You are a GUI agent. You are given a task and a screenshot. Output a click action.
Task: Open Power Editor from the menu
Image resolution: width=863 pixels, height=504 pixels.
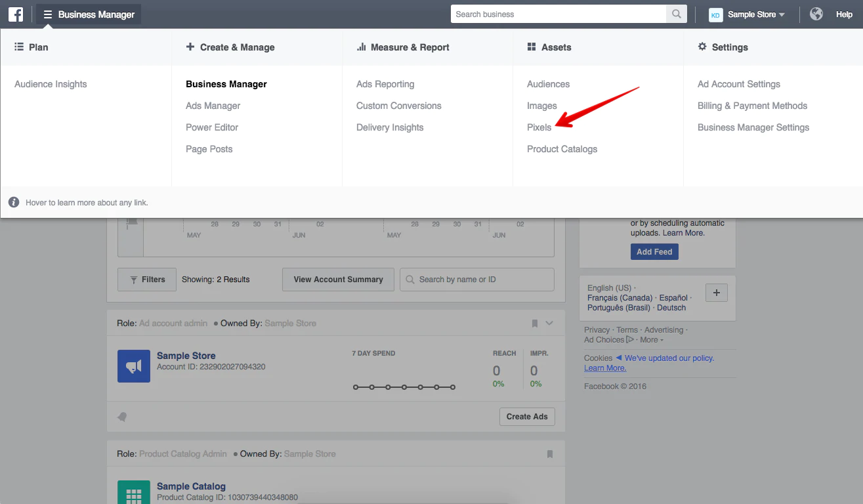click(212, 127)
